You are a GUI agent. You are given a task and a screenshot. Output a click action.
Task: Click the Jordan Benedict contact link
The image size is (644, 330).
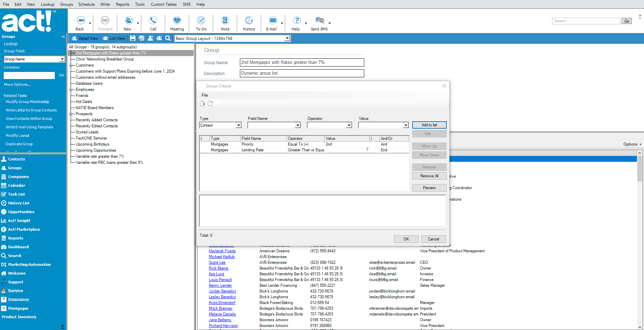[222, 291]
